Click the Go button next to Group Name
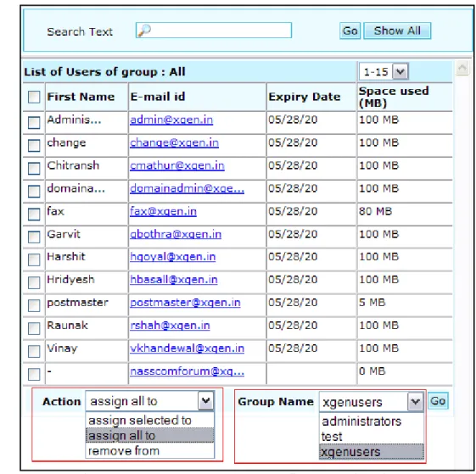 [438, 401]
